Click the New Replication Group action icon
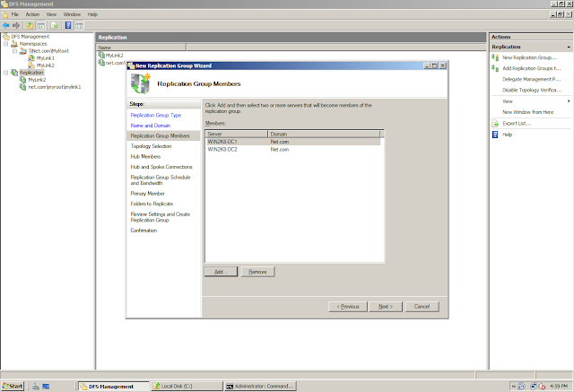 [x=495, y=57]
